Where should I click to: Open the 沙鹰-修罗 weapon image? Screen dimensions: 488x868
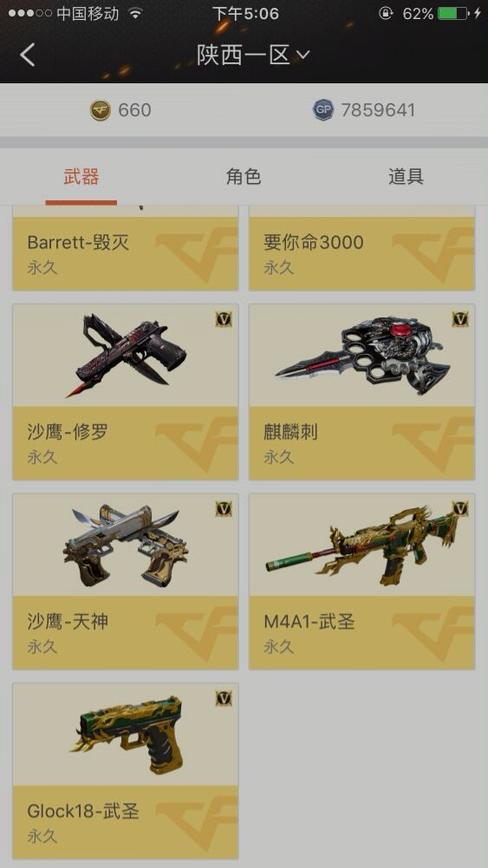[x=126, y=355]
